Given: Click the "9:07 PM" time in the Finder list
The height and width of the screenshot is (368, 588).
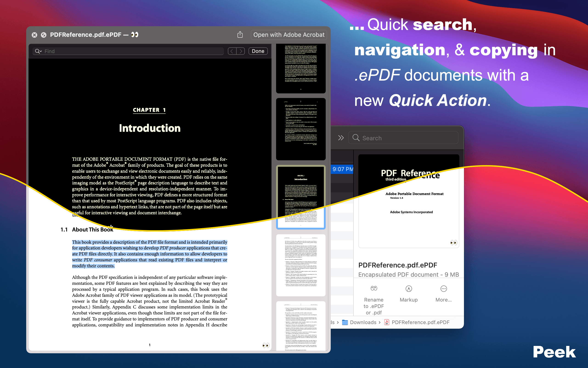Looking at the screenshot, I should pyautogui.click(x=343, y=169).
